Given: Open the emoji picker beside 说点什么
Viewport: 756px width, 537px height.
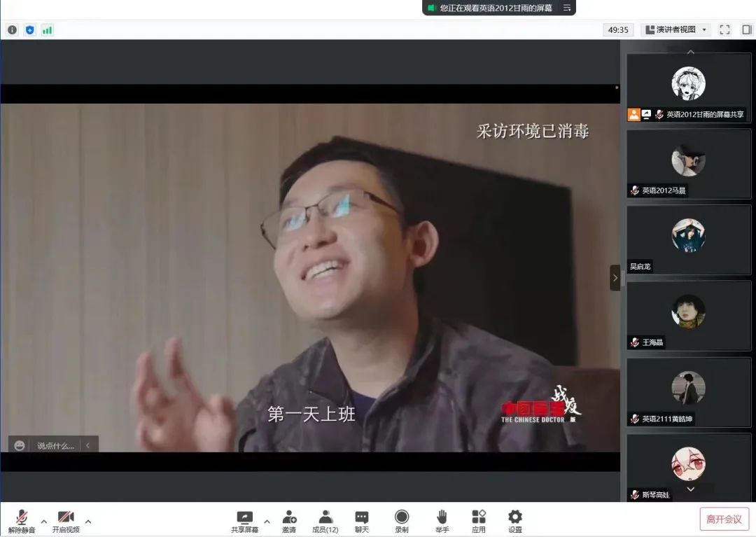Looking at the screenshot, I should tap(20, 446).
